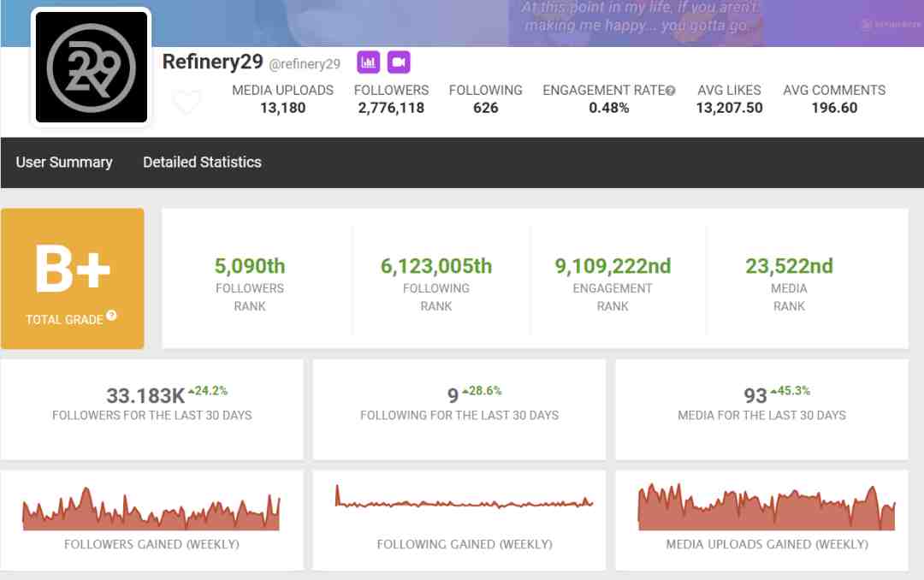The height and width of the screenshot is (580, 924).
Task: Click the 24.2% followers growth indicator
Action: 208,391
